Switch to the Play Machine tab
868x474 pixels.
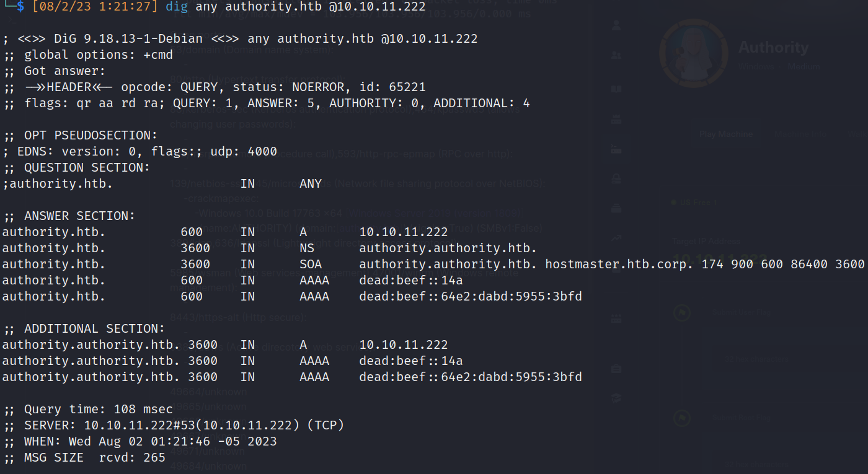pos(726,134)
